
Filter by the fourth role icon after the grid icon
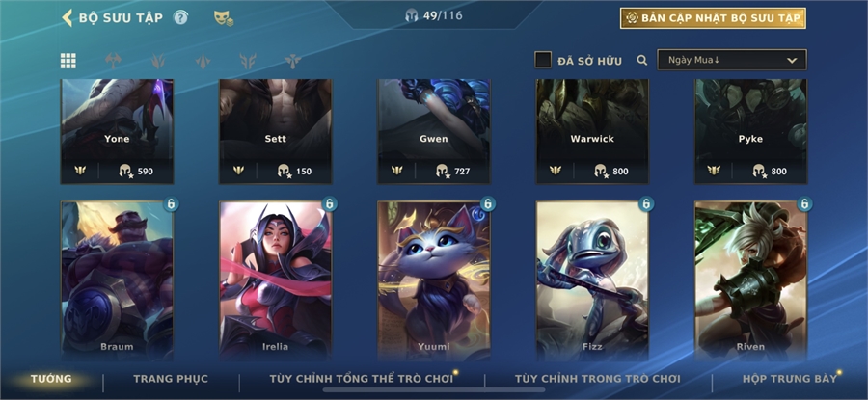(x=248, y=61)
